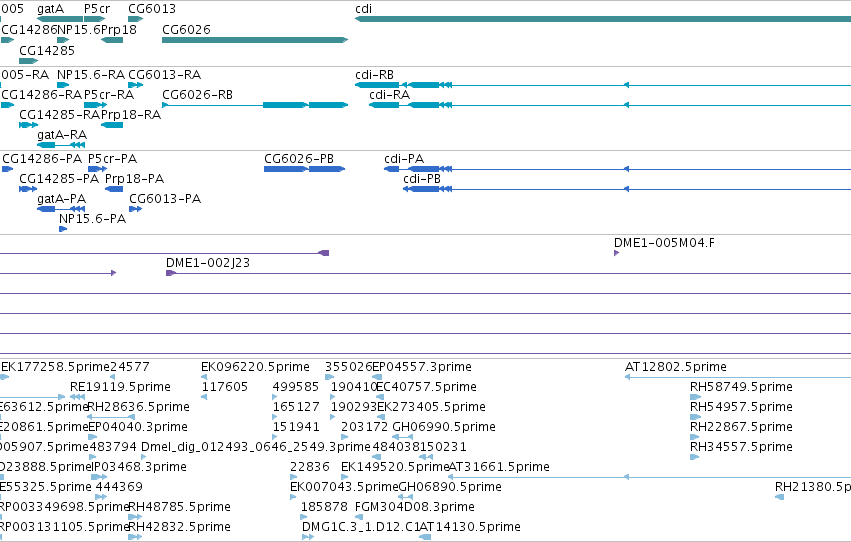Click the RH22867.5prime EST label
851x542 pixels.
click(x=741, y=427)
